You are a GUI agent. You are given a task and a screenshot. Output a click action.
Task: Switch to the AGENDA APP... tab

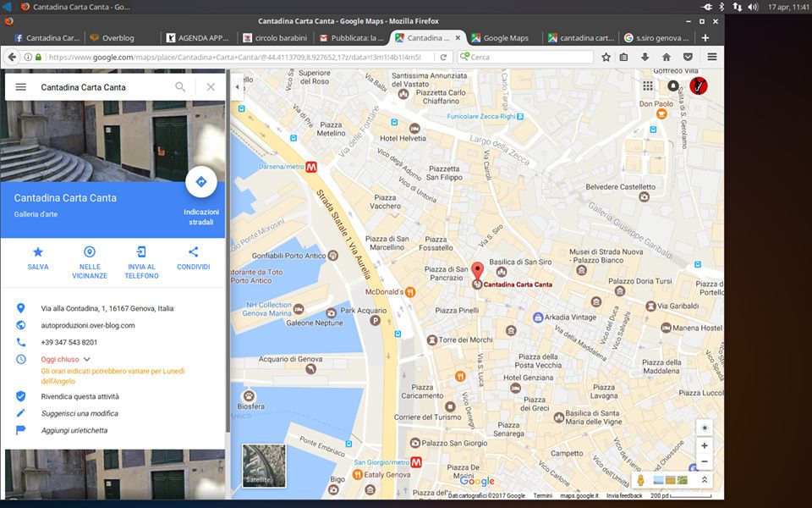(x=198, y=38)
